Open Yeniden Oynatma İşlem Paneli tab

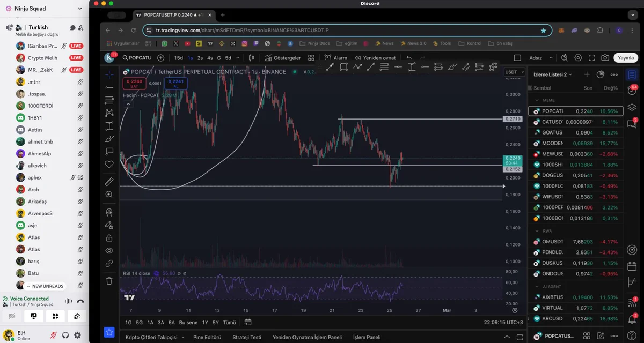307,337
